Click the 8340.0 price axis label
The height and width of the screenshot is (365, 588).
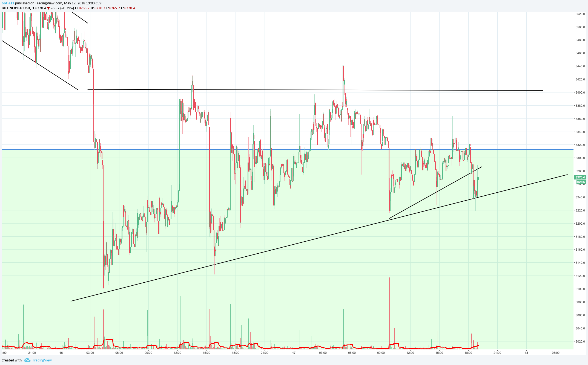click(x=580, y=132)
